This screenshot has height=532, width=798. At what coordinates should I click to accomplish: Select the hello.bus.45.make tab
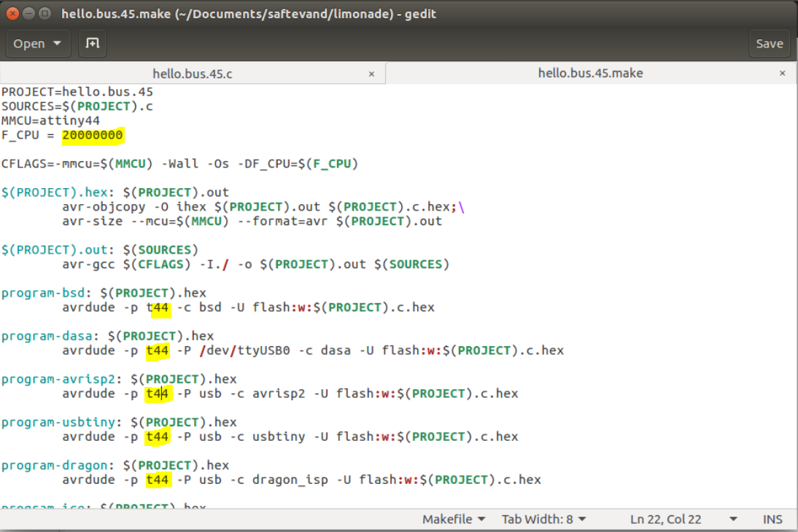tap(590, 73)
